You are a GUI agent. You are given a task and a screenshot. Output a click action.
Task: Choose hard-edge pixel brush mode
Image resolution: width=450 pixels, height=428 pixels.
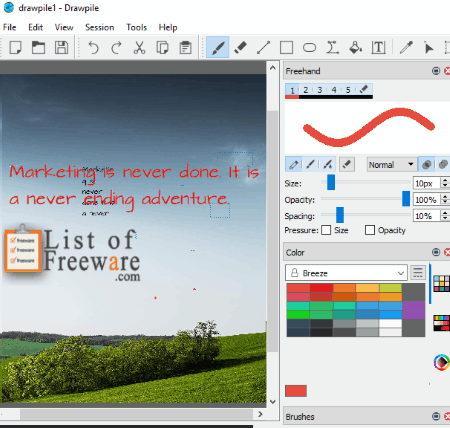(x=294, y=164)
